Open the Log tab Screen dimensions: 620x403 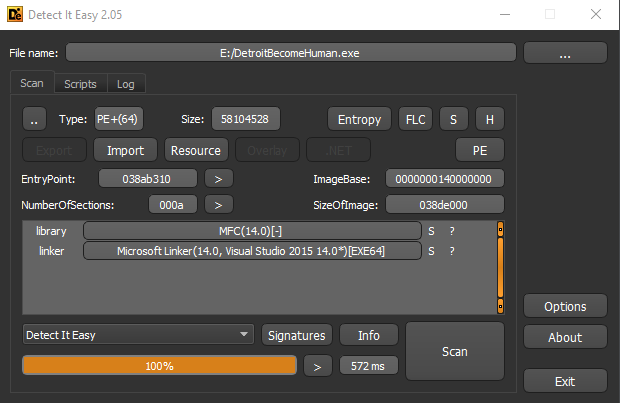(125, 84)
